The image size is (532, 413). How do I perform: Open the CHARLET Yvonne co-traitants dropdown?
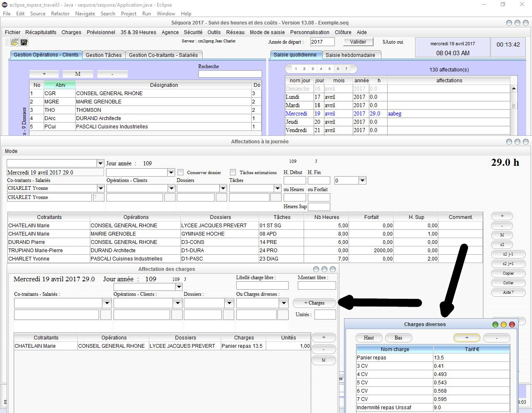point(100,188)
